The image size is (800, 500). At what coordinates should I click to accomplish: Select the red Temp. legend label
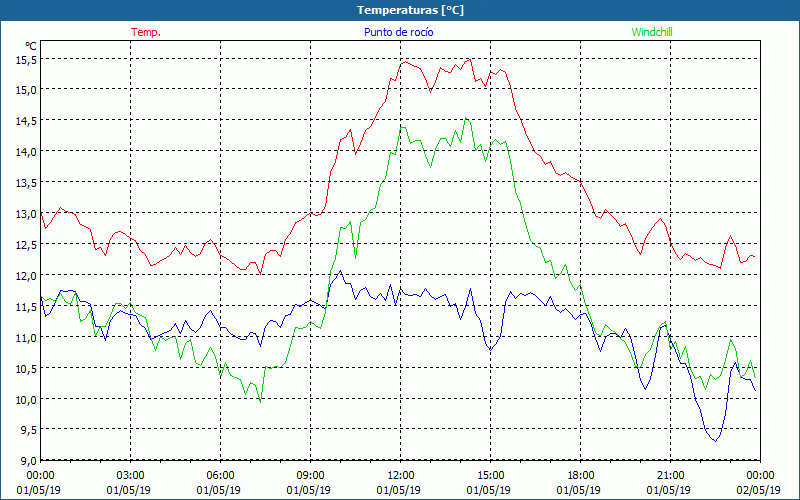click(146, 32)
